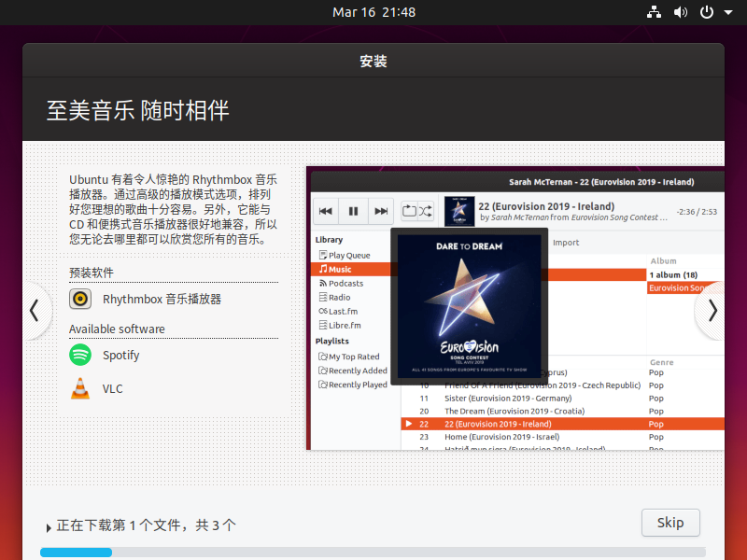
Task: Click the Libre.fm icon in sidebar
Action: pos(323,325)
